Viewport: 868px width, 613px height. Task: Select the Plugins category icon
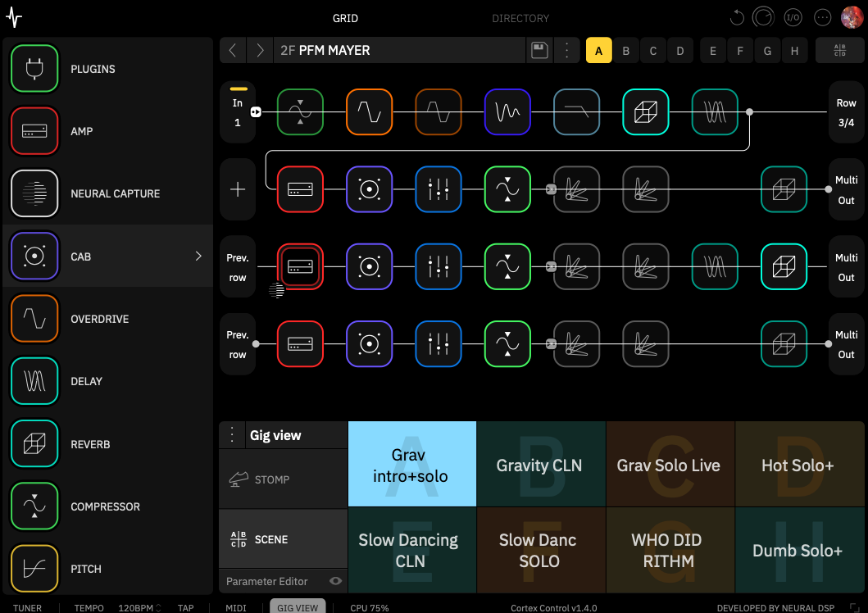coord(34,69)
